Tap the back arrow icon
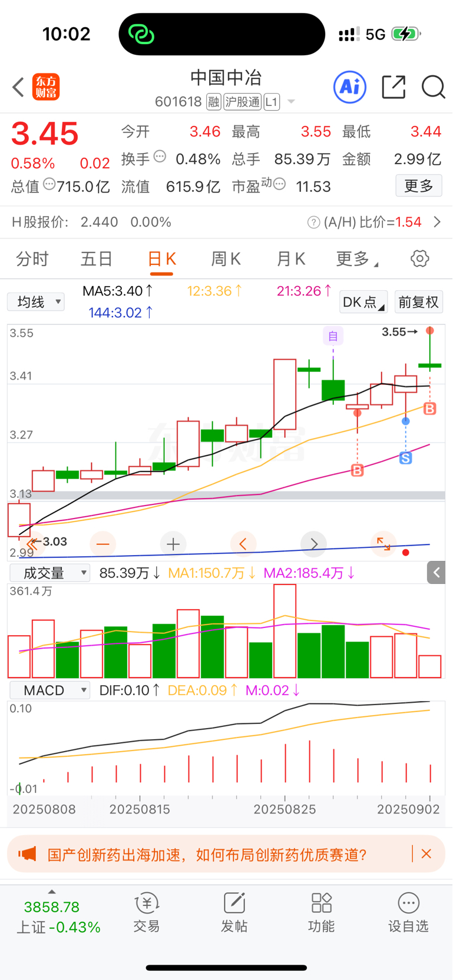453x980 pixels. pos(18,87)
